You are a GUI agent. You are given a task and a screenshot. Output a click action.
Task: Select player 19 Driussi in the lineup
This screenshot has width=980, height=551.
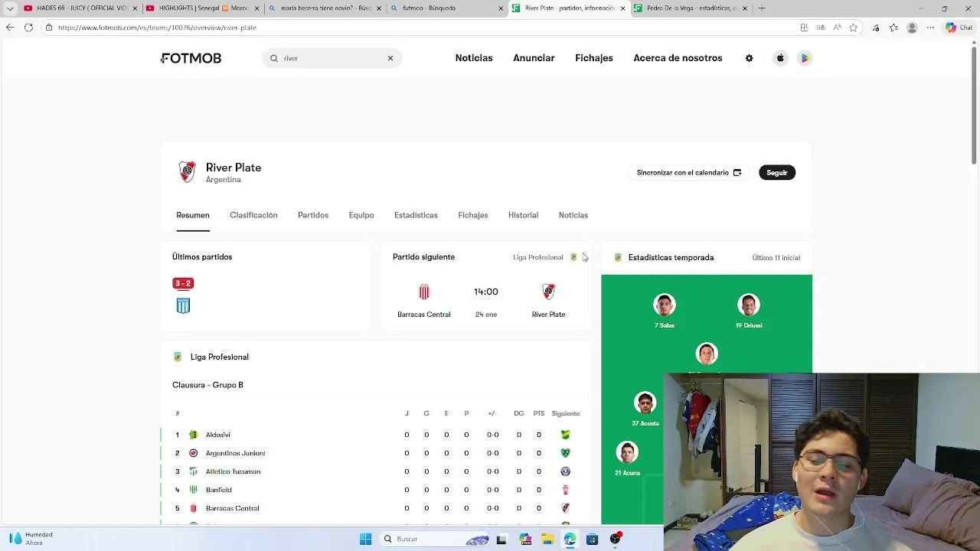click(749, 311)
